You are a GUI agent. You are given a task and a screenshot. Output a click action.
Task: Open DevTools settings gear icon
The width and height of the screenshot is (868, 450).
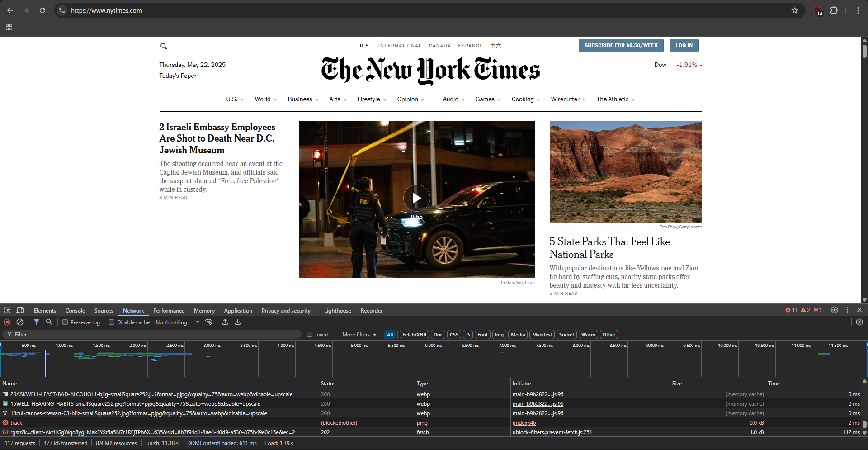(835, 310)
